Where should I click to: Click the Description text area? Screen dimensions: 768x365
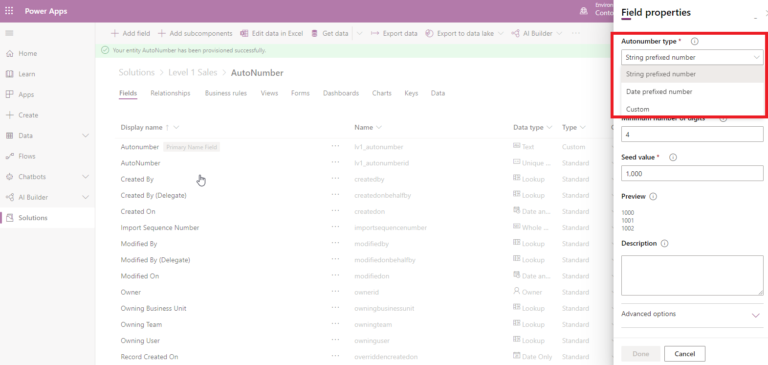click(x=692, y=275)
